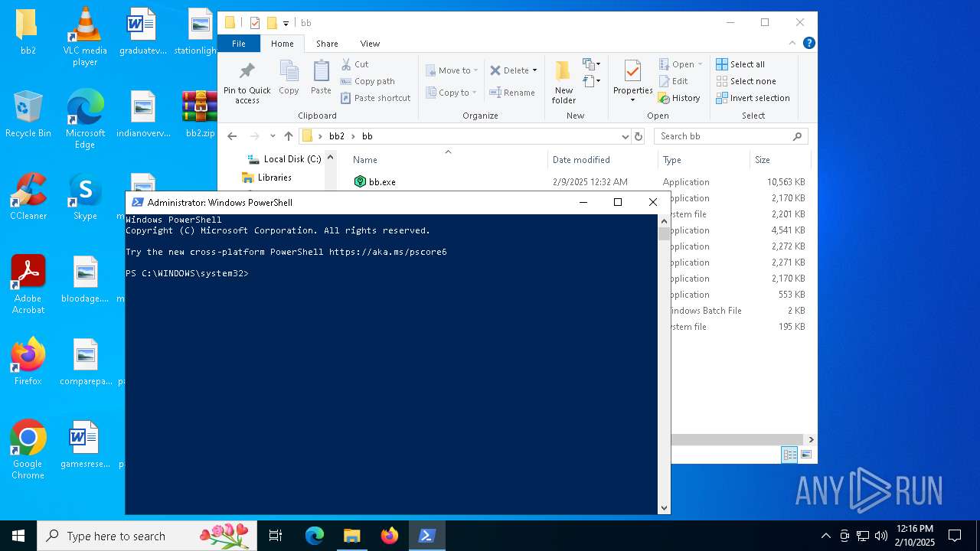Click Pin to Quick access icon
The image size is (980, 551).
click(247, 71)
